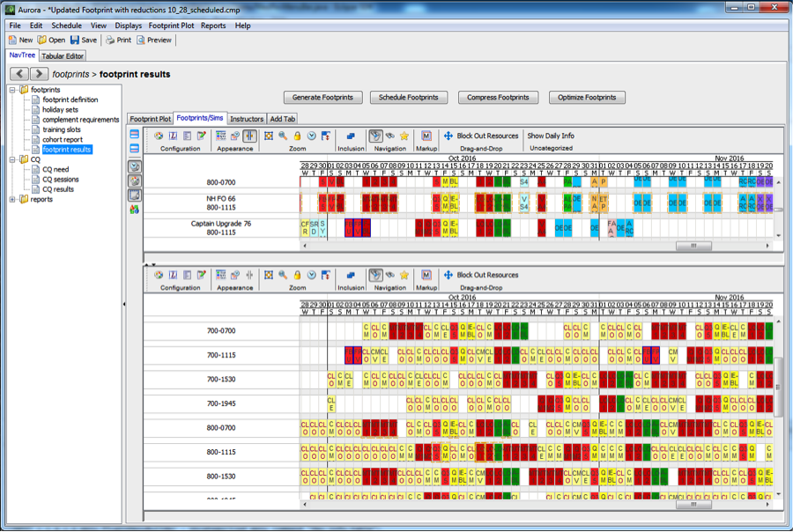The image size is (793, 532).
Task: Expand the reports folder in the tree
Action: point(12,199)
